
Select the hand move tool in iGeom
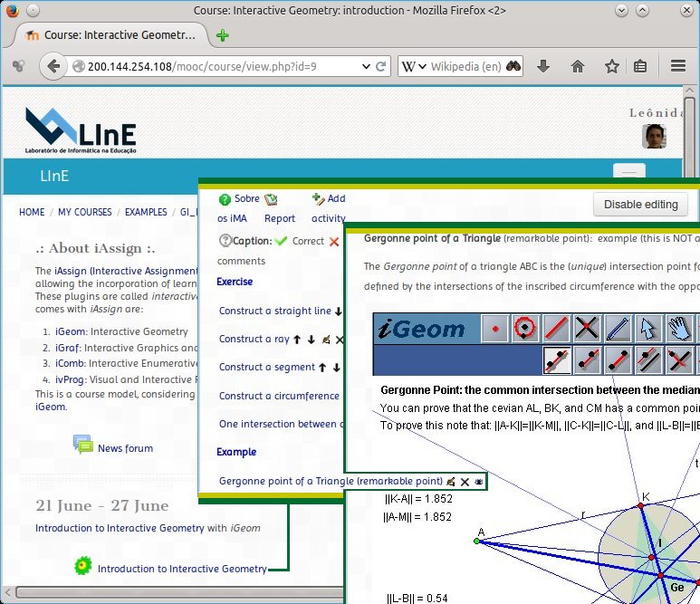[679, 329]
